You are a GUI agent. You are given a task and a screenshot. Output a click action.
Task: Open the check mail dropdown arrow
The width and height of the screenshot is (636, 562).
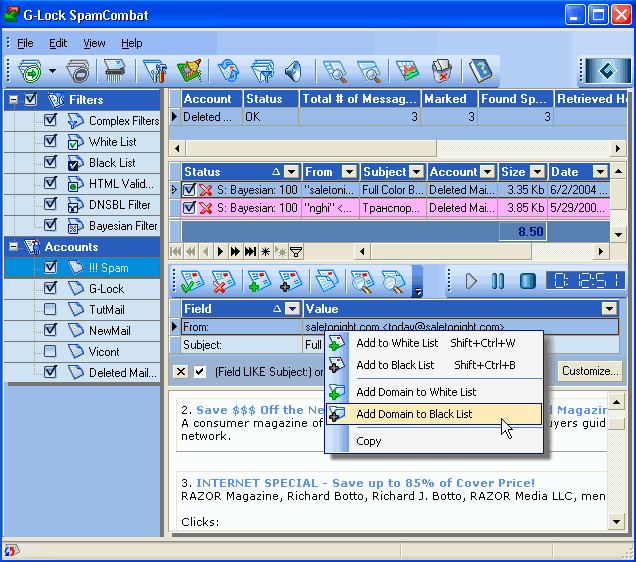coord(52,71)
